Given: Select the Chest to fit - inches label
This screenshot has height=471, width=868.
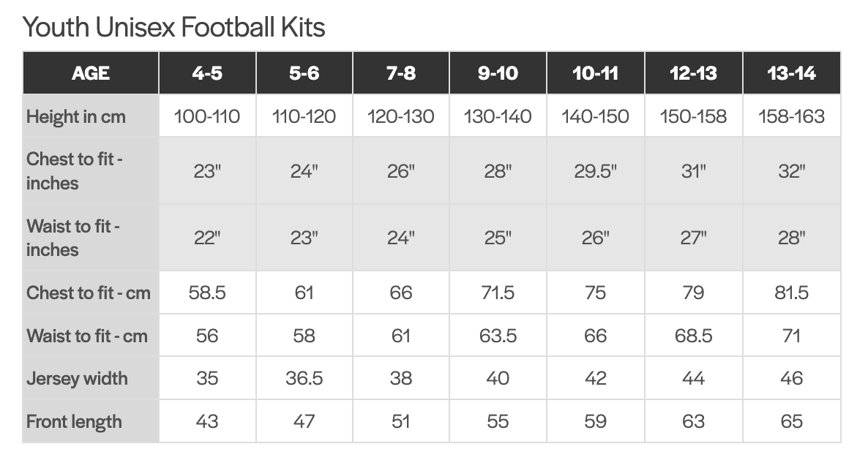Looking at the screenshot, I should tap(74, 171).
